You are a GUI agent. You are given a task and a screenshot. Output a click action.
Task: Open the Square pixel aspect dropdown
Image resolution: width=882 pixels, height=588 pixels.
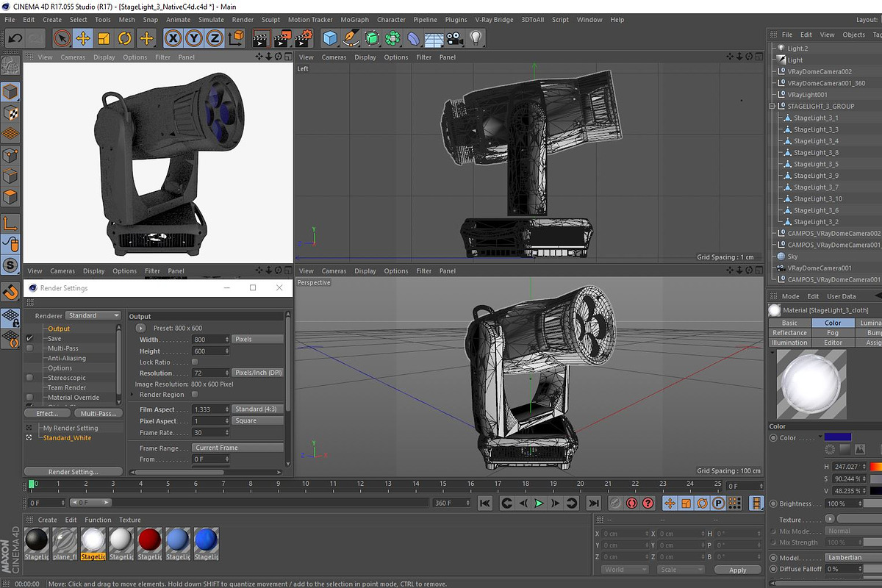click(258, 420)
